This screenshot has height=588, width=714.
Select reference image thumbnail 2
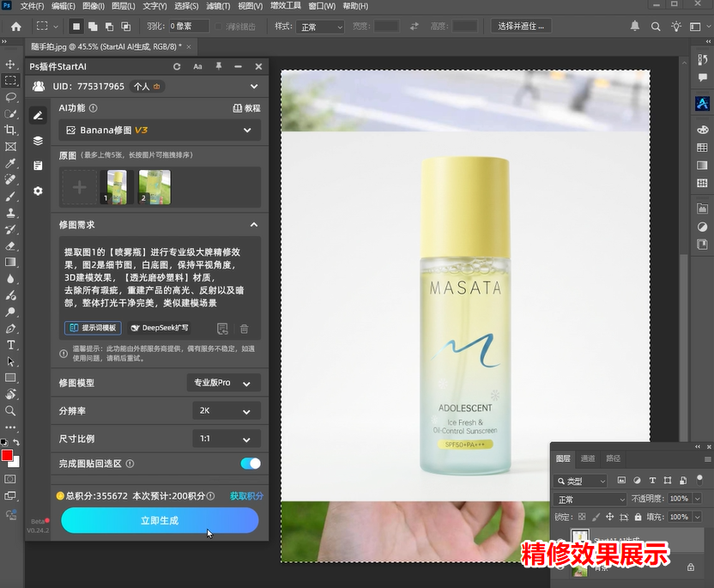tap(154, 187)
